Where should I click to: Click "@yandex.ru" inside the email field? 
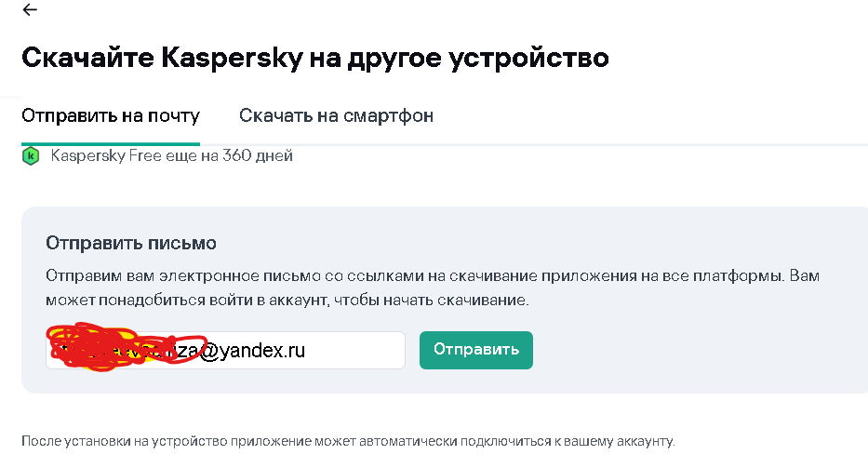tap(249, 351)
